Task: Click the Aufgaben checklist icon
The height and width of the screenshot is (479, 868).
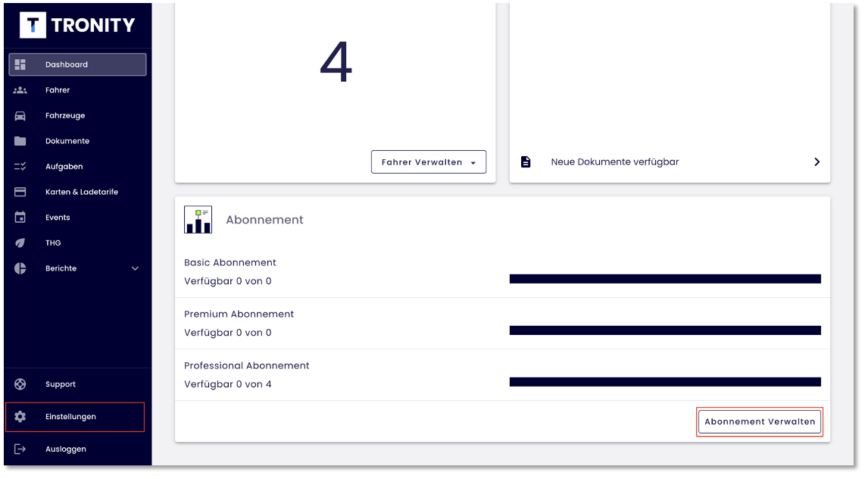Action: click(20, 167)
